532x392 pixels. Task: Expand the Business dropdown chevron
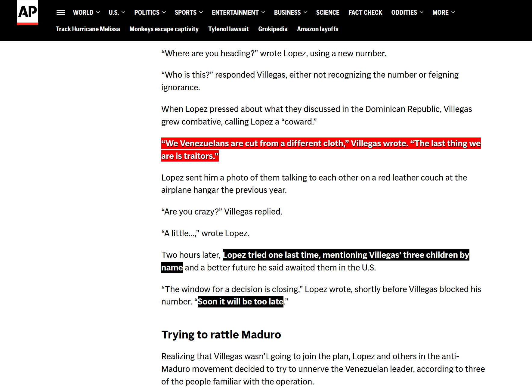(305, 12)
